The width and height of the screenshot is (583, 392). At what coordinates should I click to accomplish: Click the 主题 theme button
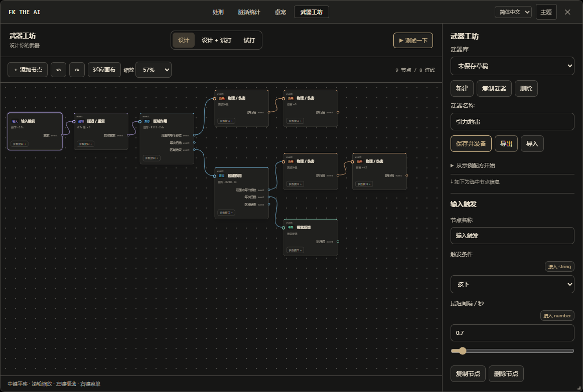[546, 12]
